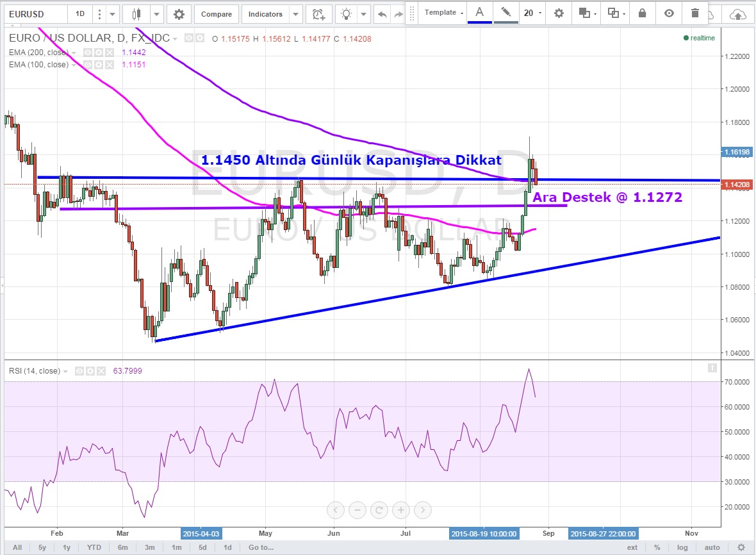Open drawing settings gear in floating toolbar
756x555 pixels.
[559, 13]
